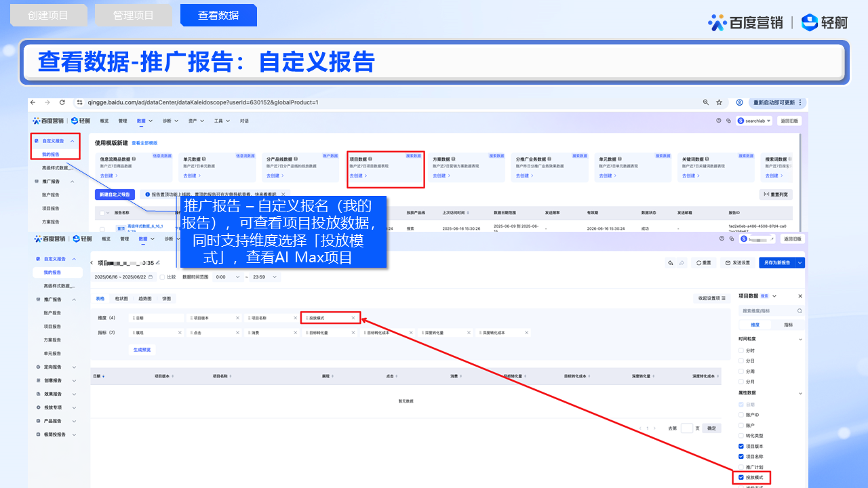Open 创建项目 slide tab at top
The height and width of the screenshot is (488, 868).
48,15
